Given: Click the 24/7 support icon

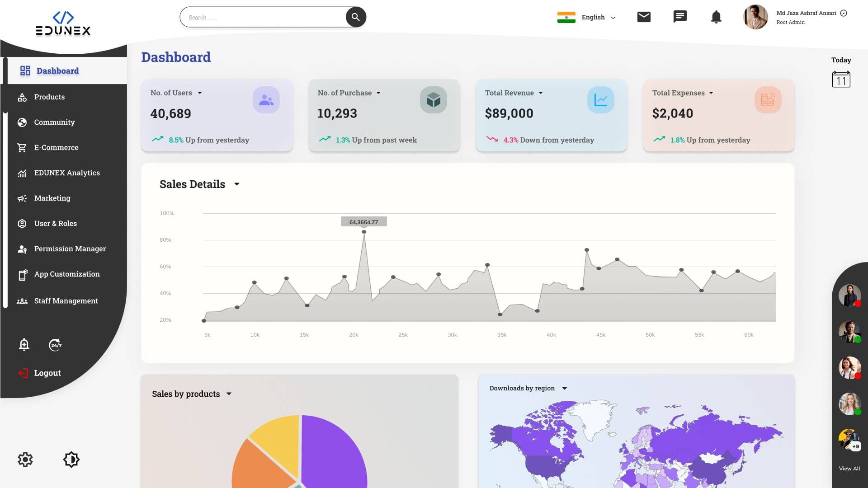Looking at the screenshot, I should [55, 345].
